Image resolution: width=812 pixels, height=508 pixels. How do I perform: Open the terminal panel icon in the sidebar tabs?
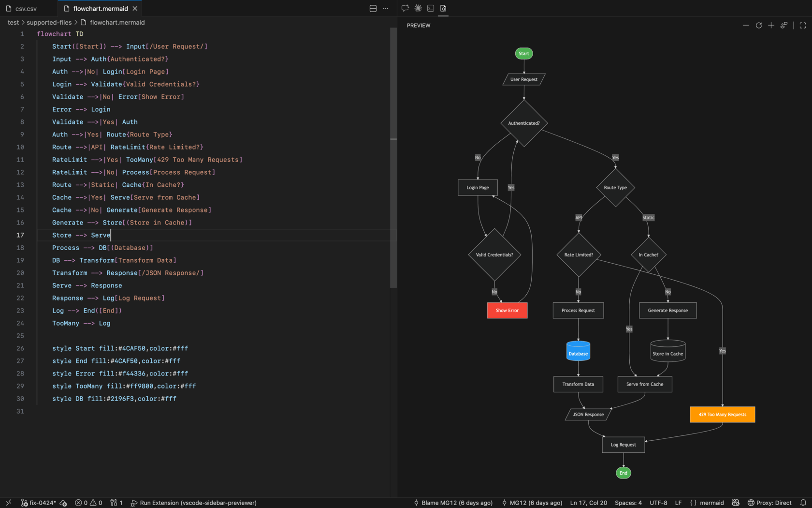click(x=431, y=8)
